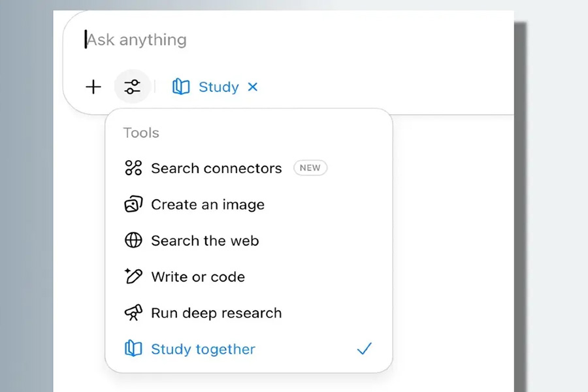Click the pencil icon for Write or code

click(133, 276)
